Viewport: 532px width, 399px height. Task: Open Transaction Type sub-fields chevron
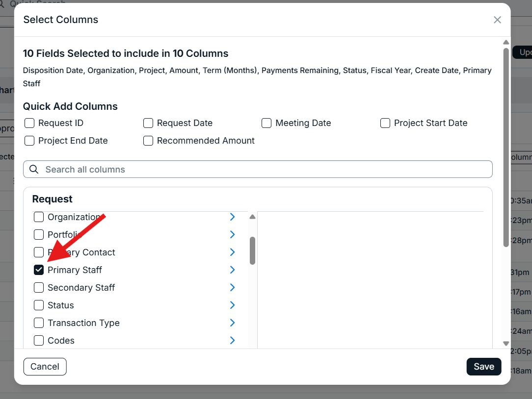point(233,323)
